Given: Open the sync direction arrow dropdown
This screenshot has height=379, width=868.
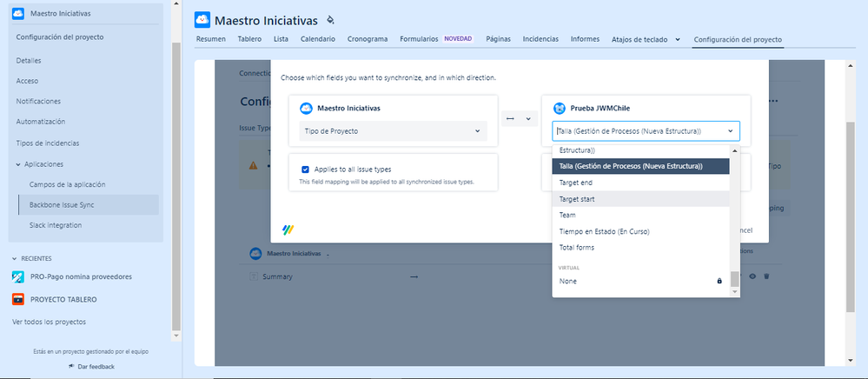Looking at the screenshot, I should pos(520,118).
